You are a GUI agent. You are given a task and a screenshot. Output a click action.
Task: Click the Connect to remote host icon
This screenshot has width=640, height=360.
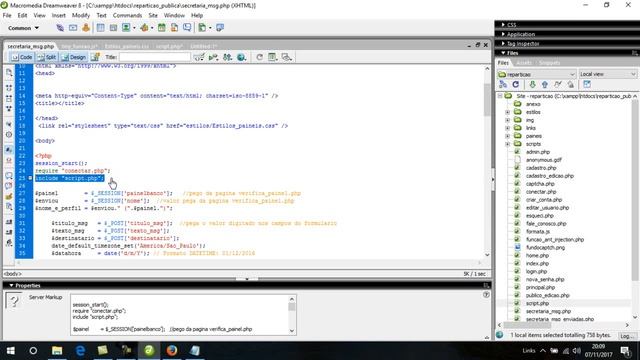pyautogui.click(x=503, y=84)
